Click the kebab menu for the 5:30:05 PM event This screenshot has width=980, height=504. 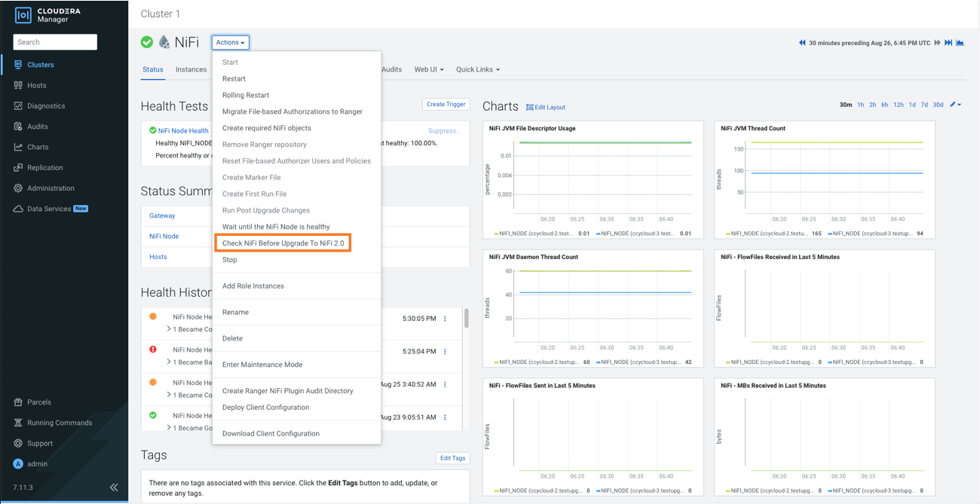(445, 319)
